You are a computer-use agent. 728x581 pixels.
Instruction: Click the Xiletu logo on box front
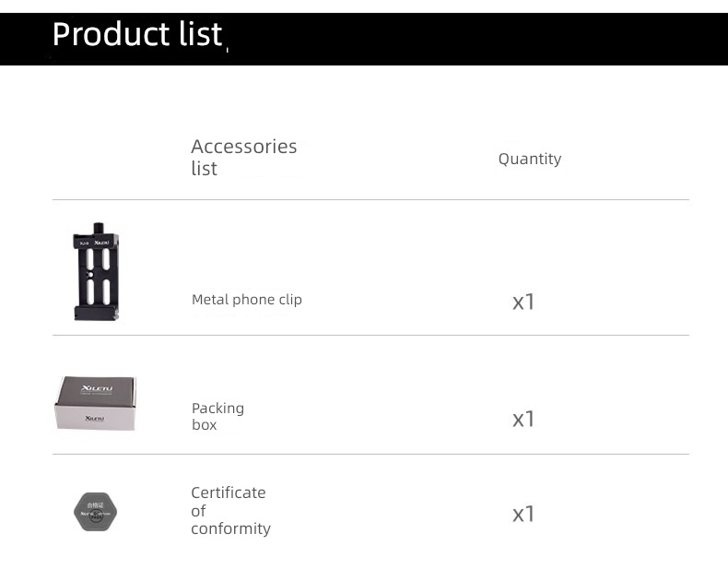[x=95, y=419]
